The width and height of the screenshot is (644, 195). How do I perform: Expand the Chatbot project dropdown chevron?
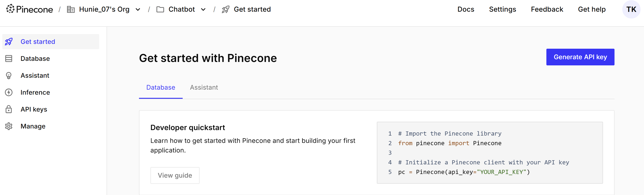(x=203, y=10)
